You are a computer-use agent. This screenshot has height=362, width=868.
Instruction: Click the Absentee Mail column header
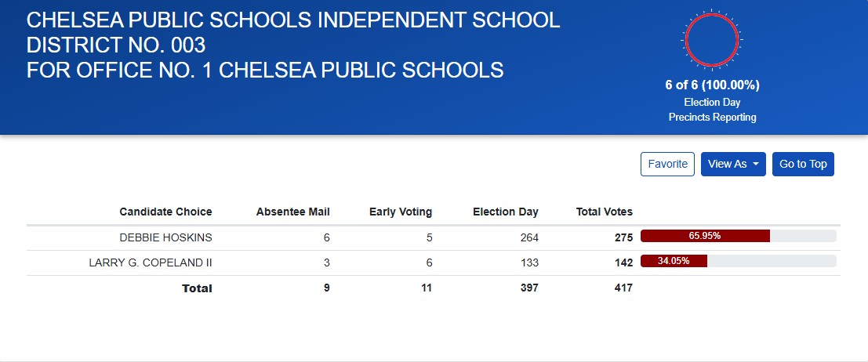[x=292, y=212]
